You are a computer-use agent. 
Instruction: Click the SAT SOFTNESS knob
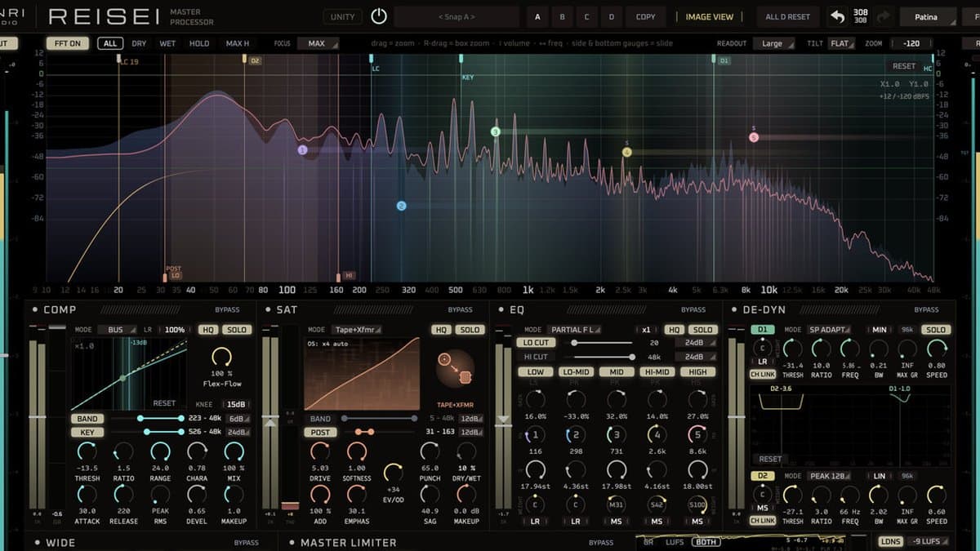click(x=357, y=451)
